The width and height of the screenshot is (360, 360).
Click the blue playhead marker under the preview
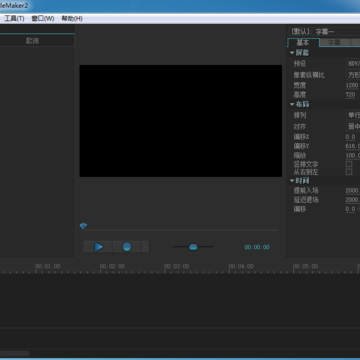[83, 226]
